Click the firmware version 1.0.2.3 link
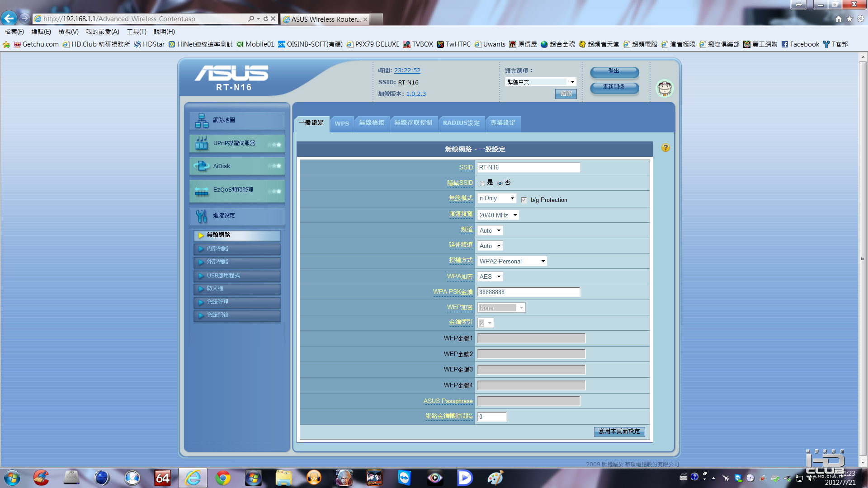 [415, 94]
